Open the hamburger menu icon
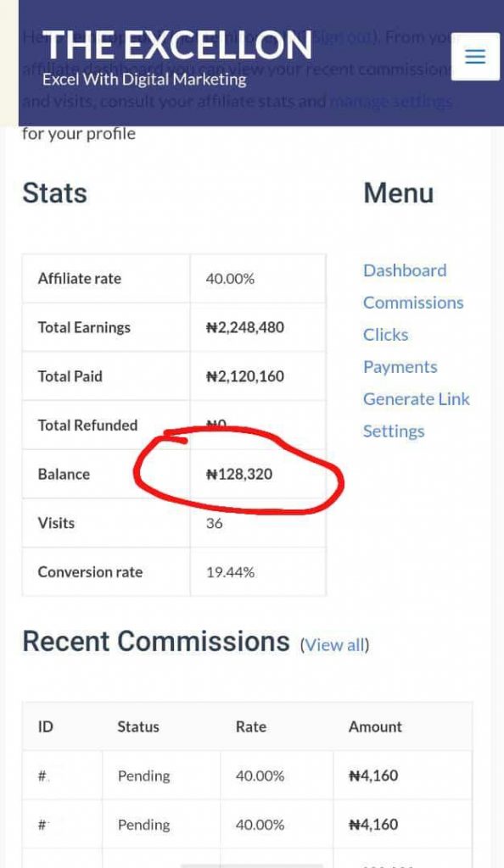 coord(475,57)
